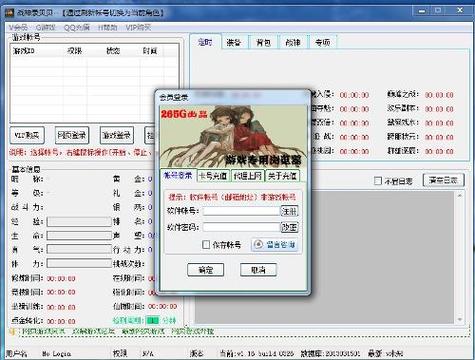
Task: Click the 注册 button beside the account field
Action: pos(289,211)
